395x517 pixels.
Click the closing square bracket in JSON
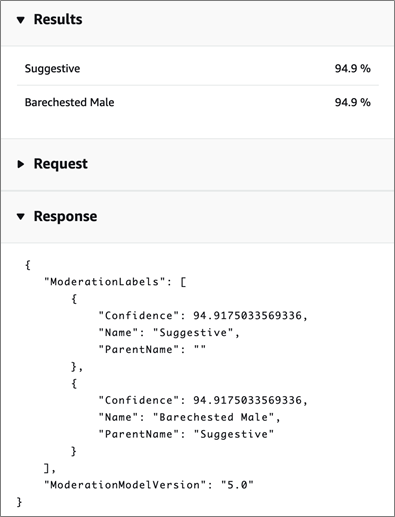[47, 468]
